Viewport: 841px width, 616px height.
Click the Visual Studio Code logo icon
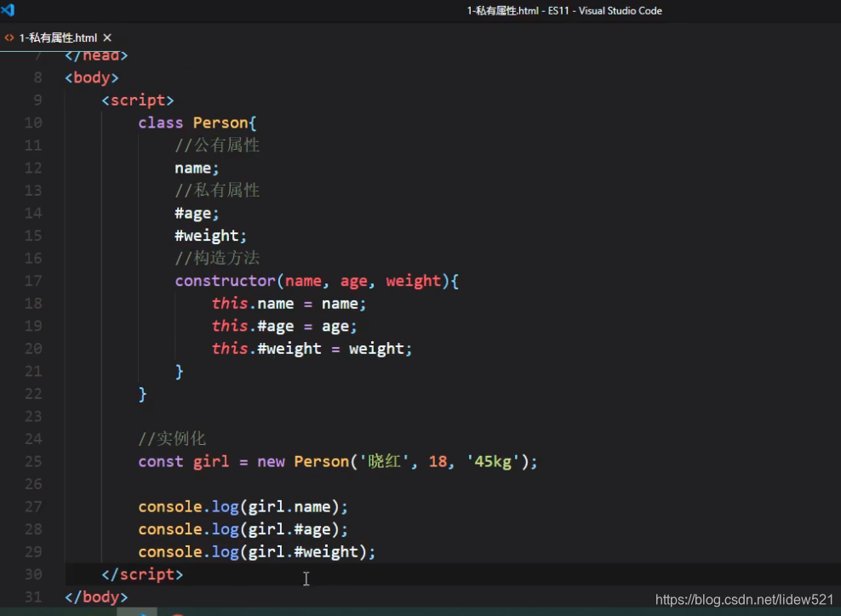pos(8,9)
